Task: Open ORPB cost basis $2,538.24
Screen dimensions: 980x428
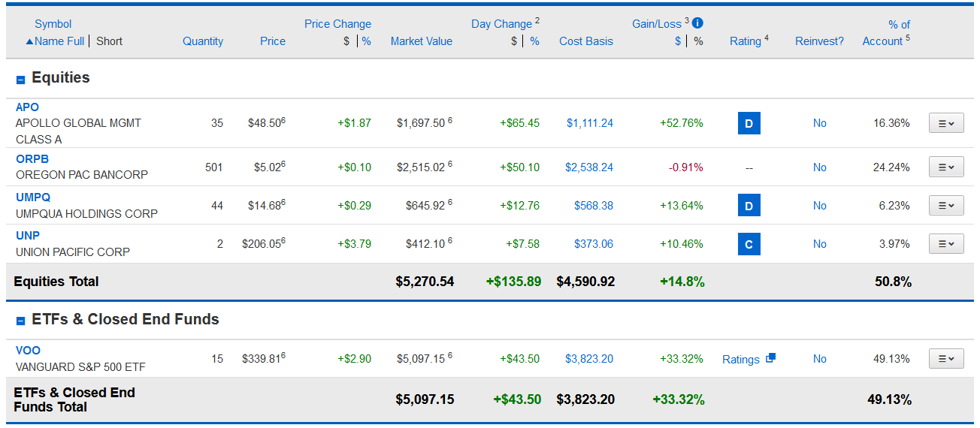Action: click(589, 167)
